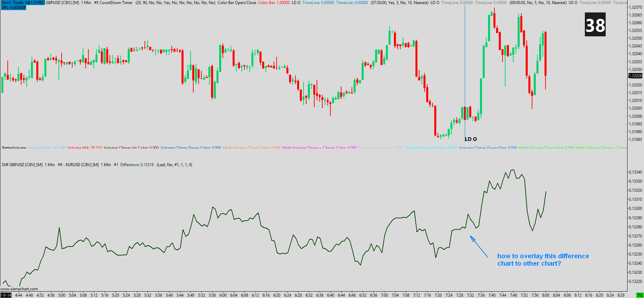Image resolution: width=644 pixels, height=298 pixels.
Task: Click the red "Color Bar: 1.00000" value
Action: [274, 3]
